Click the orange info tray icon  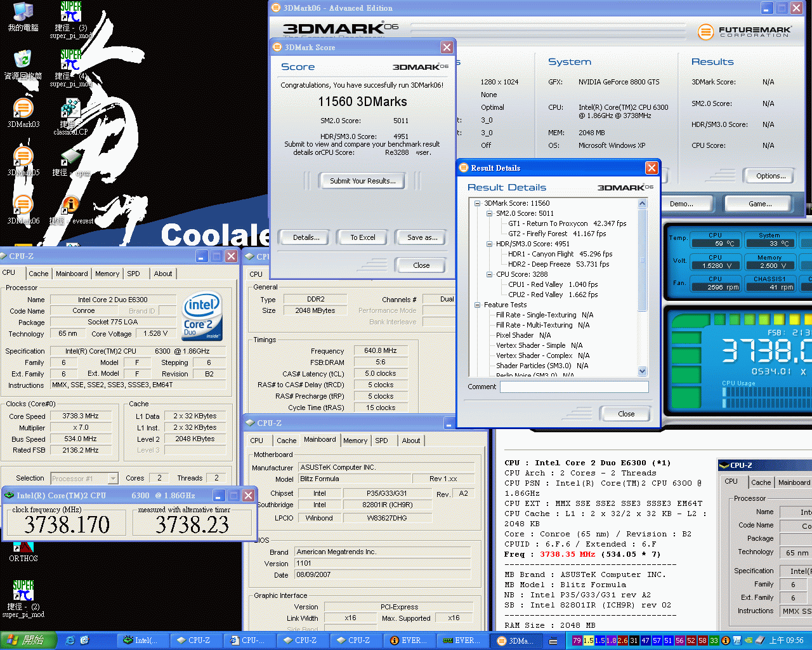[x=725, y=640]
